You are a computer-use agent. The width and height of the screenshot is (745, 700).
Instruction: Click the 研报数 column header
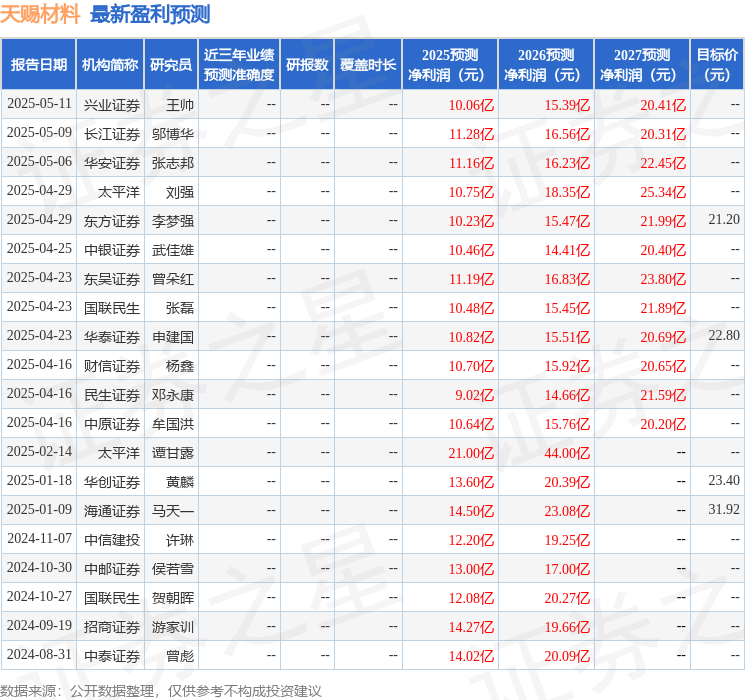pos(306,65)
